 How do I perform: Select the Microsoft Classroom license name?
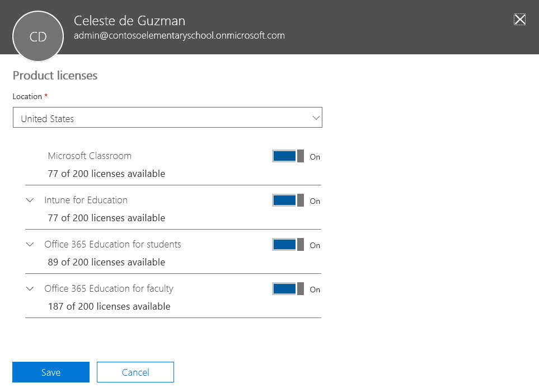pos(90,156)
